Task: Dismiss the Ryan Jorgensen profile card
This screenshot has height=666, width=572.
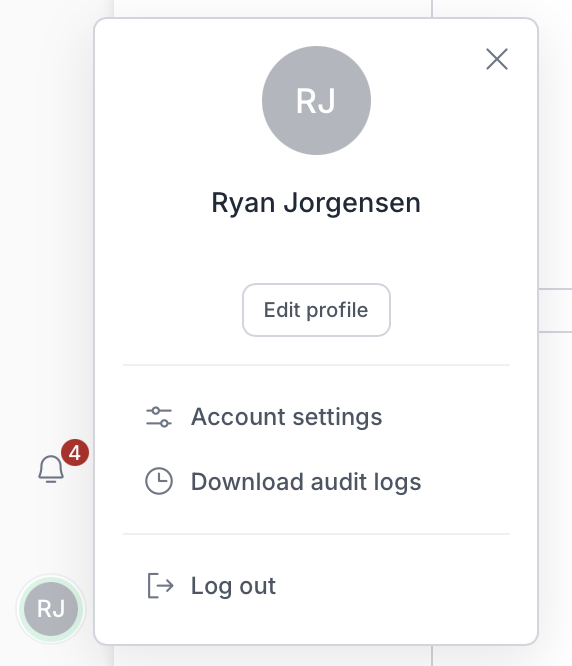Action: click(497, 59)
